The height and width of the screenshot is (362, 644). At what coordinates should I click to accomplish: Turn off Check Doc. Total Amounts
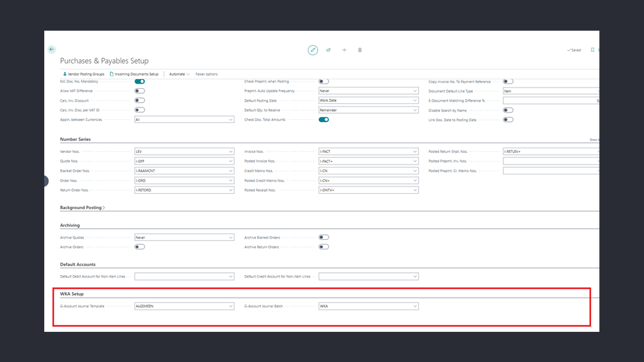(324, 120)
